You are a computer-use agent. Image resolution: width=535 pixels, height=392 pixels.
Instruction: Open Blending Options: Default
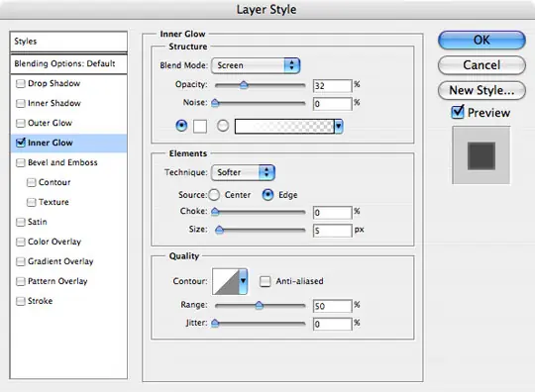(x=68, y=63)
